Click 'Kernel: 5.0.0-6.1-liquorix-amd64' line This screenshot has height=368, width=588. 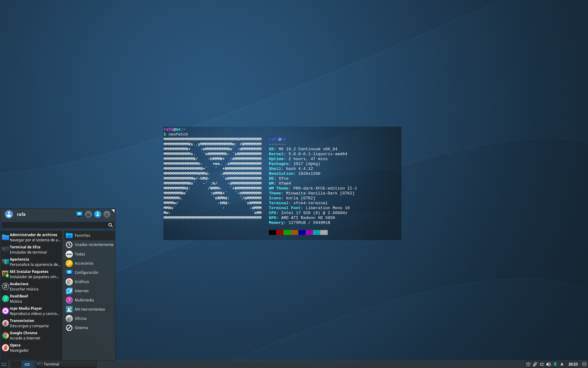click(x=308, y=154)
